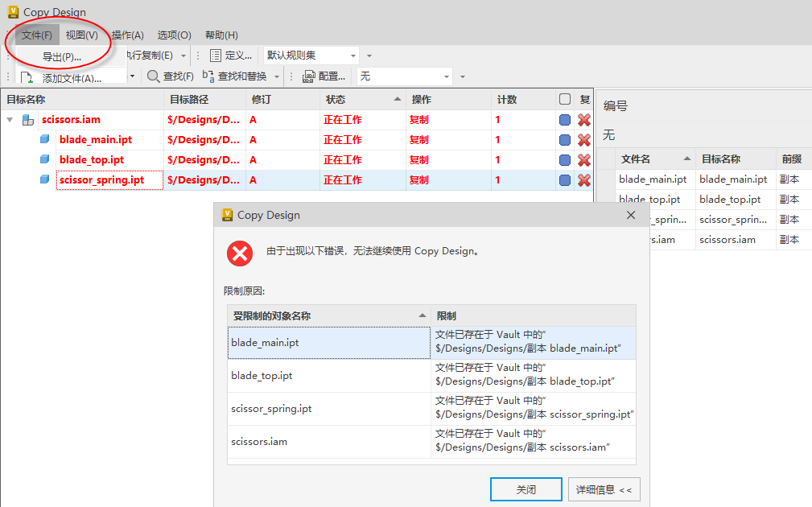Sort by the 状态 column header
The image size is (812, 507).
pyautogui.click(x=362, y=100)
